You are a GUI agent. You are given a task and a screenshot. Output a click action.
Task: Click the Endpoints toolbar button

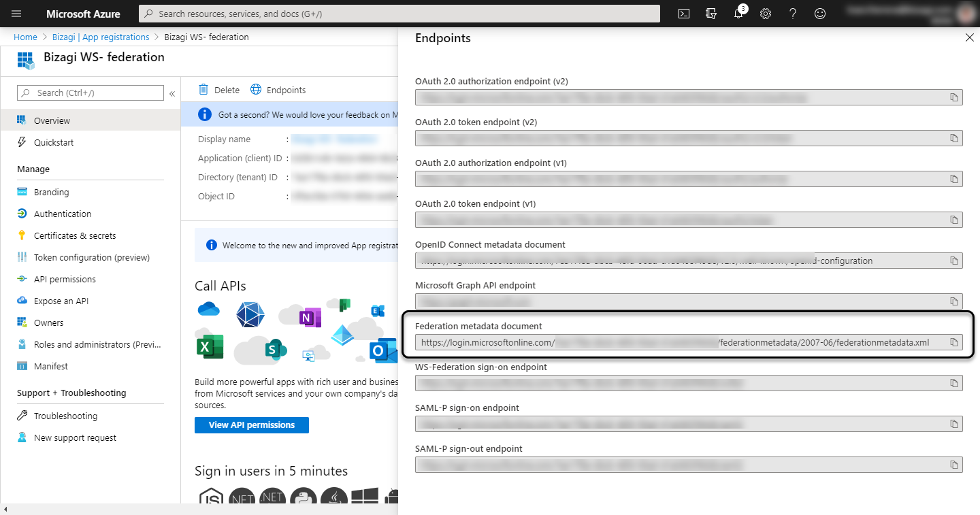tap(278, 90)
